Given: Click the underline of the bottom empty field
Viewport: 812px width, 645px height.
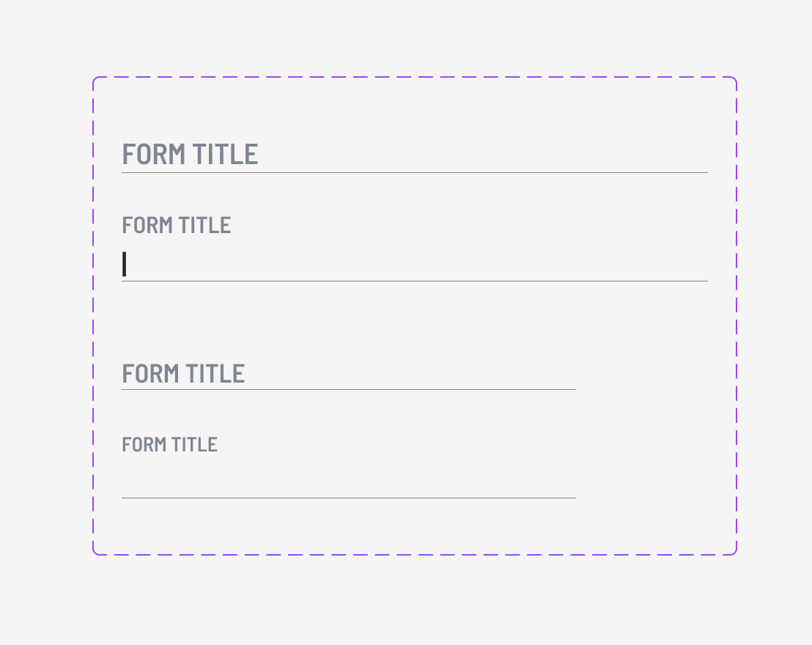Looking at the screenshot, I should 348,498.
